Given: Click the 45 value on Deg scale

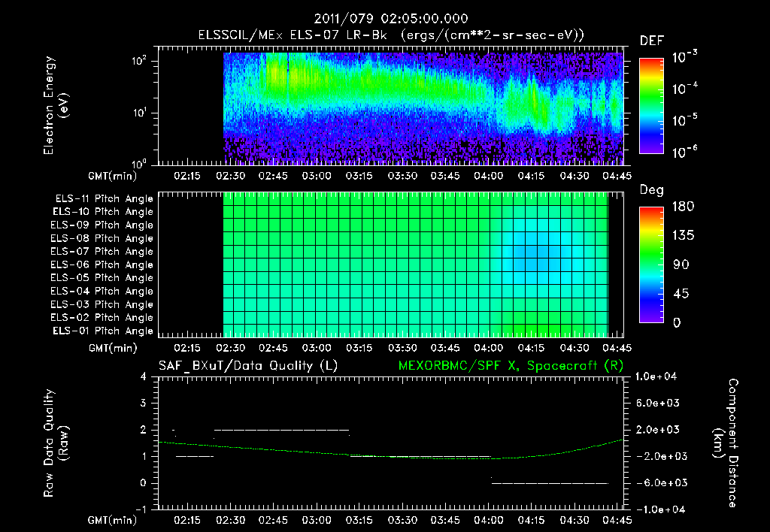Looking at the screenshot, I should [681, 294].
